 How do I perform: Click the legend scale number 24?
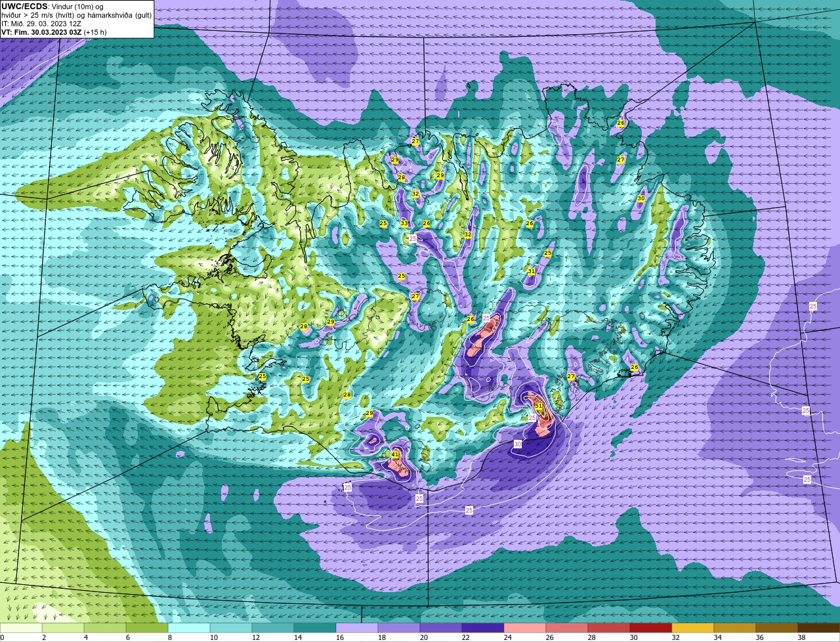(x=507, y=637)
